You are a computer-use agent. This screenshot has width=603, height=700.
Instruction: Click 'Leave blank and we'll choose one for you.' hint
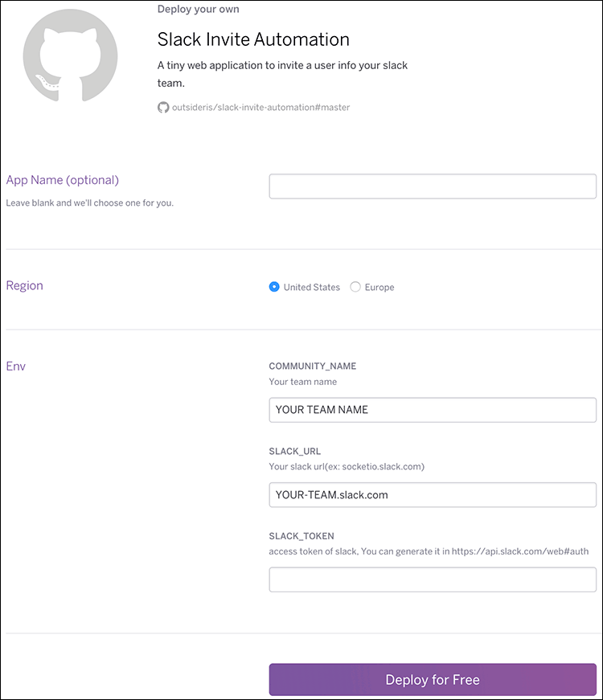click(x=90, y=203)
